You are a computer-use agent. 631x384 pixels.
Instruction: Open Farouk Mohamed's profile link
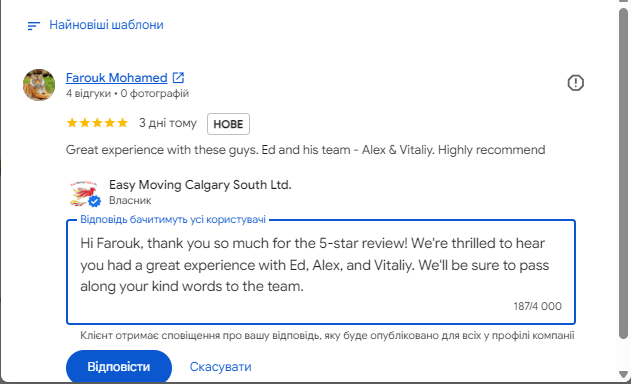point(117,78)
